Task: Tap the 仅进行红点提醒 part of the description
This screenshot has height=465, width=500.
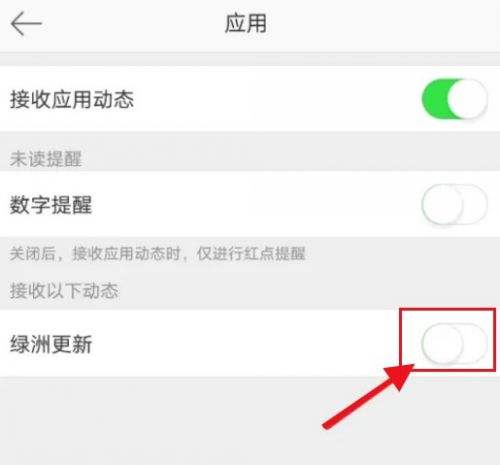Action: click(x=251, y=254)
